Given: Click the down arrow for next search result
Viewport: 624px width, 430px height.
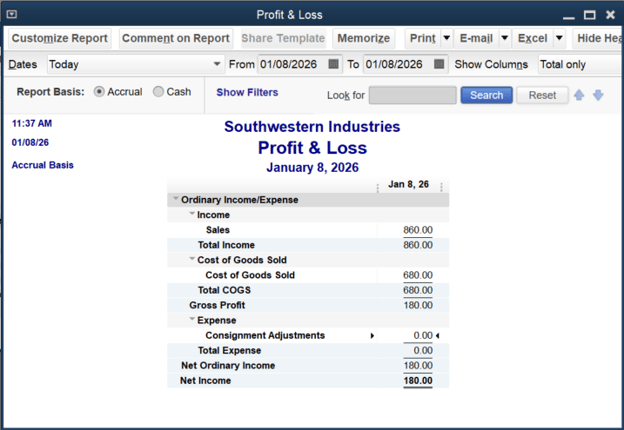Looking at the screenshot, I should click(x=598, y=95).
